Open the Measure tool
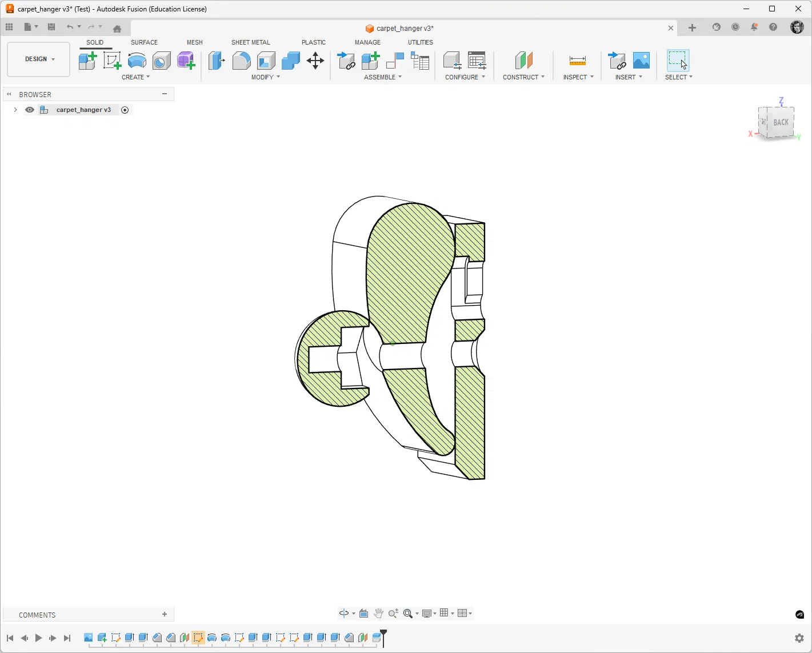The width and height of the screenshot is (812, 653). point(577,61)
